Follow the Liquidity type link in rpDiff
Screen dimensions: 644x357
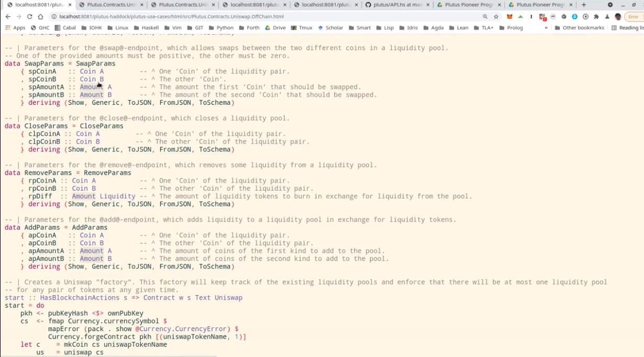pos(117,196)
